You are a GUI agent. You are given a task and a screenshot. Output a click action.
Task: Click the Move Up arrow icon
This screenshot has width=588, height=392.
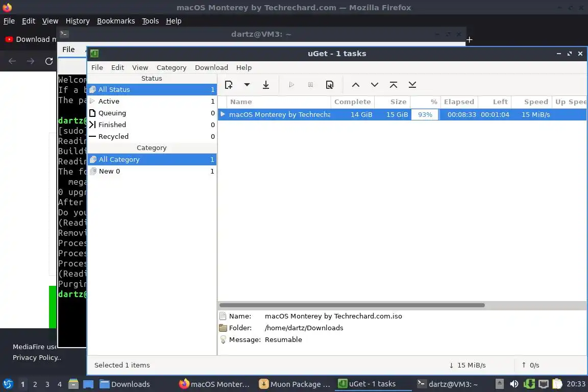click(x=355, y=85)
